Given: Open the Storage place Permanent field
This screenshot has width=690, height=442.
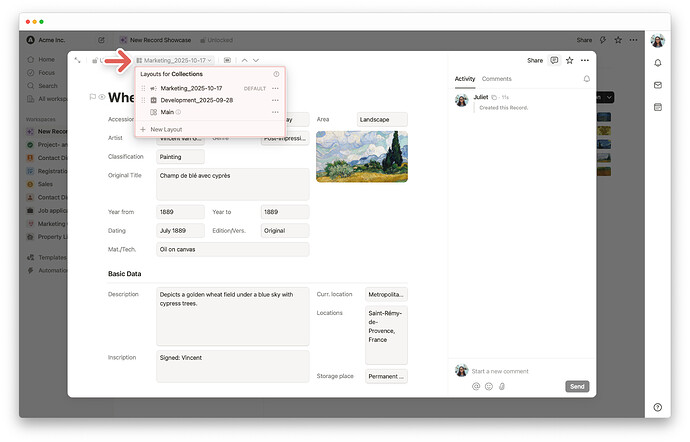Looking at the screenshot, I should tap(386, 376).
